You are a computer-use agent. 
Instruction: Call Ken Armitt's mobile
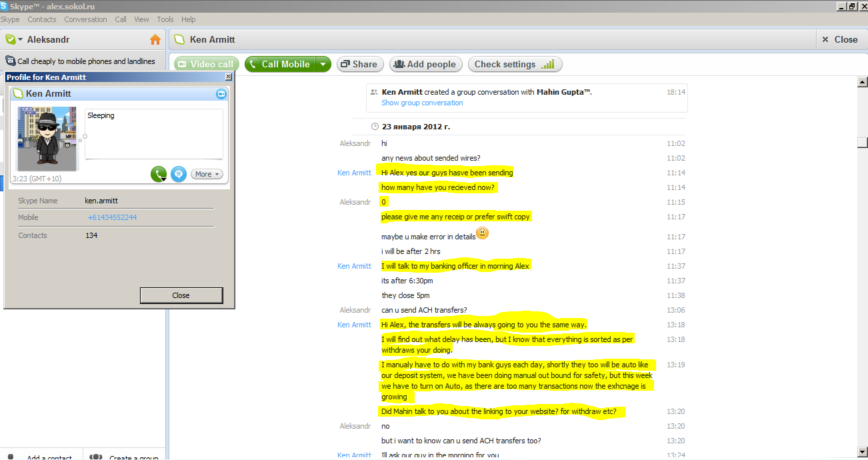point(280,64)
